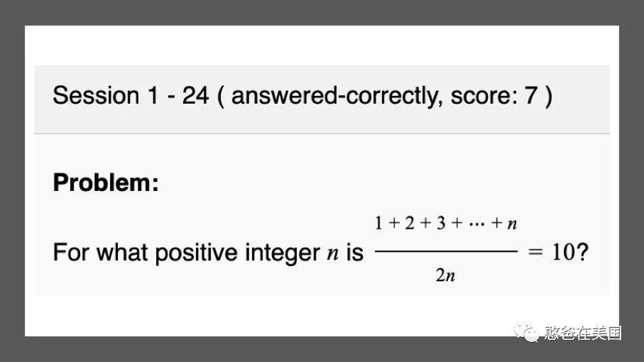
Task: Click the italic n before 'is'
Action: (x=333, y=254)
